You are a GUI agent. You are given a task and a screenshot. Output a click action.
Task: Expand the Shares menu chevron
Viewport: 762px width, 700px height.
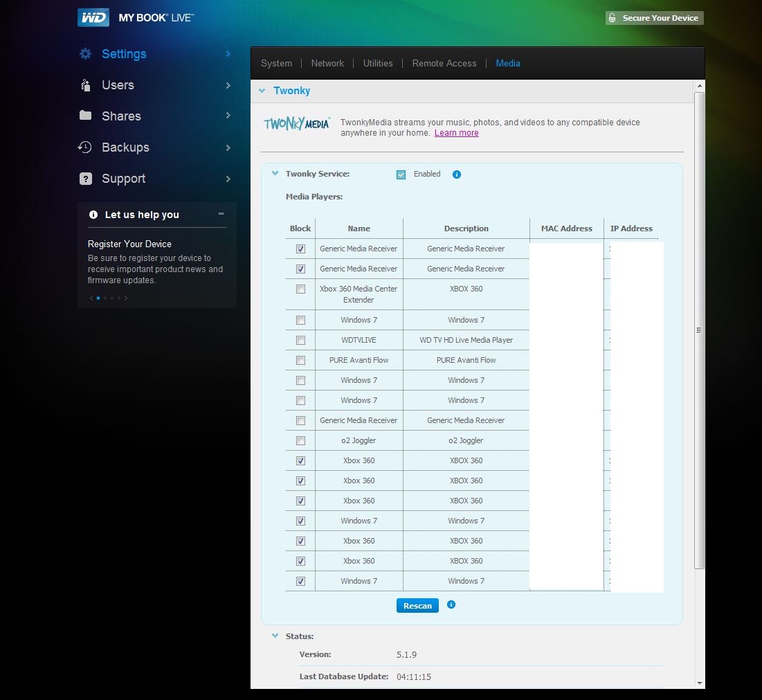(x=228, y=115)
